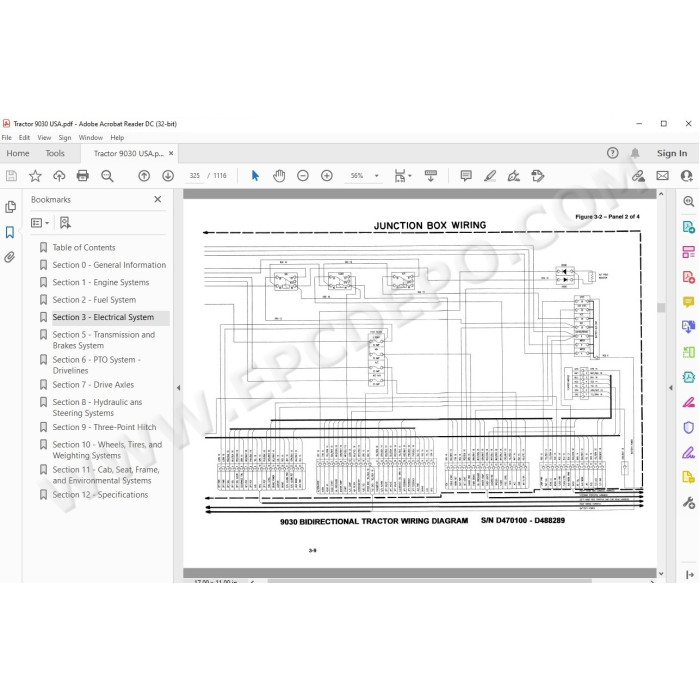Open Help question mark icon
Viewport: 700px width, 700px height.
coord(612,153)
